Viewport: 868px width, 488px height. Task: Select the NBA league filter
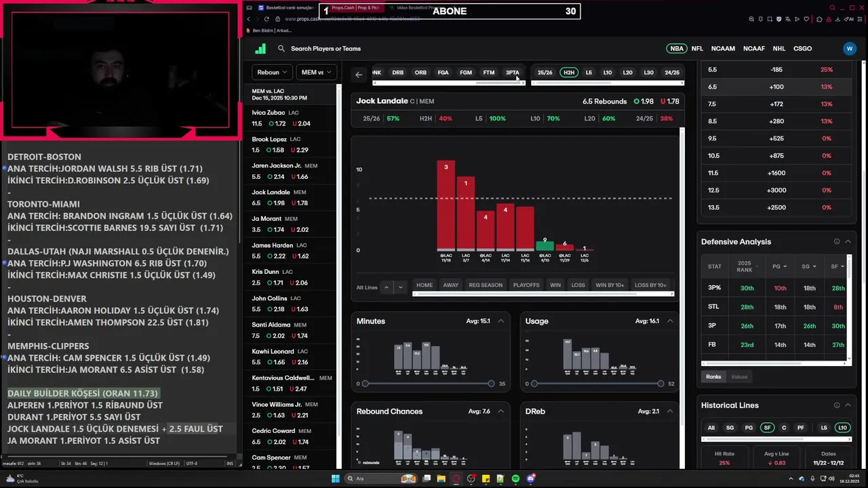click(677, 49)
